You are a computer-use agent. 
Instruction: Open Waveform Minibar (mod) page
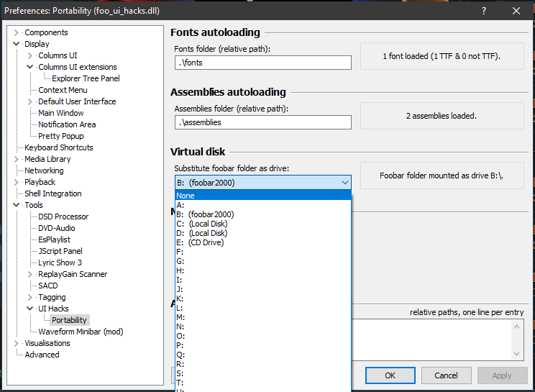[81, 332]
